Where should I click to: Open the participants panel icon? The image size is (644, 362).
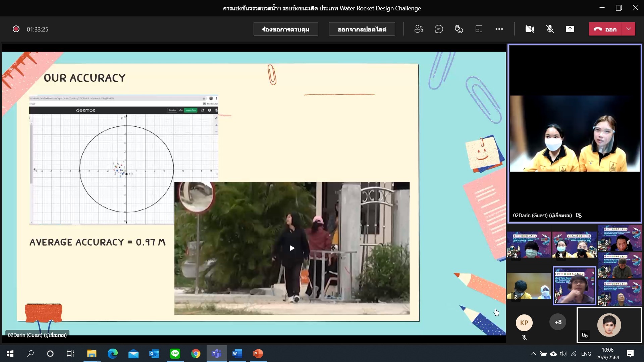point(419,29)
